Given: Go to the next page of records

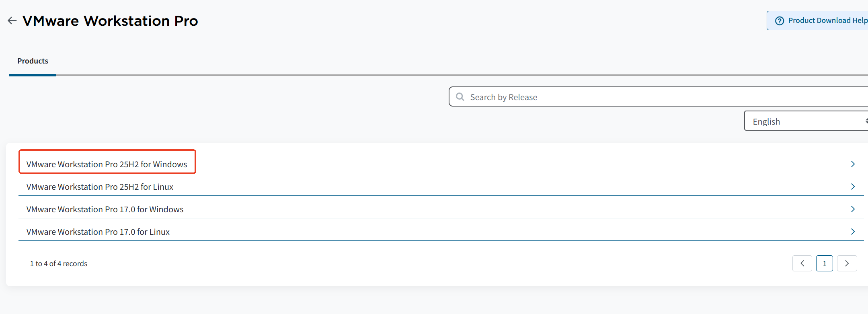Looking at the screenshot, I should [847, 263].
